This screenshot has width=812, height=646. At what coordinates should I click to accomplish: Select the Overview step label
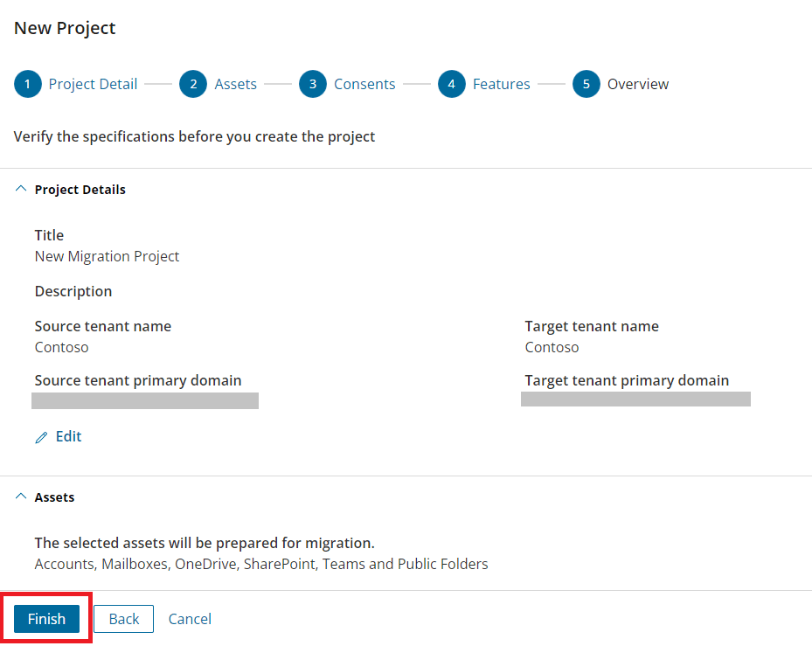638,84
